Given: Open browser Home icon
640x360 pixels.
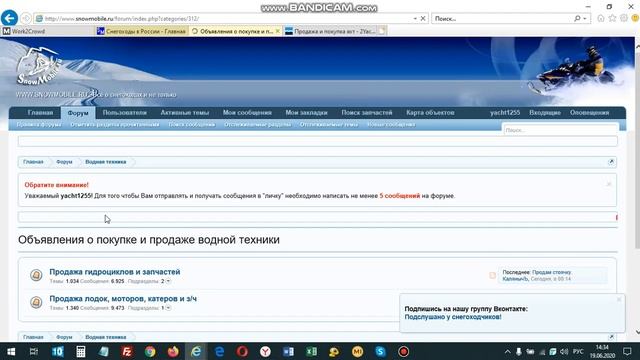Looking at the screenshot, I should pyautogui.click(x=601, y=18).
